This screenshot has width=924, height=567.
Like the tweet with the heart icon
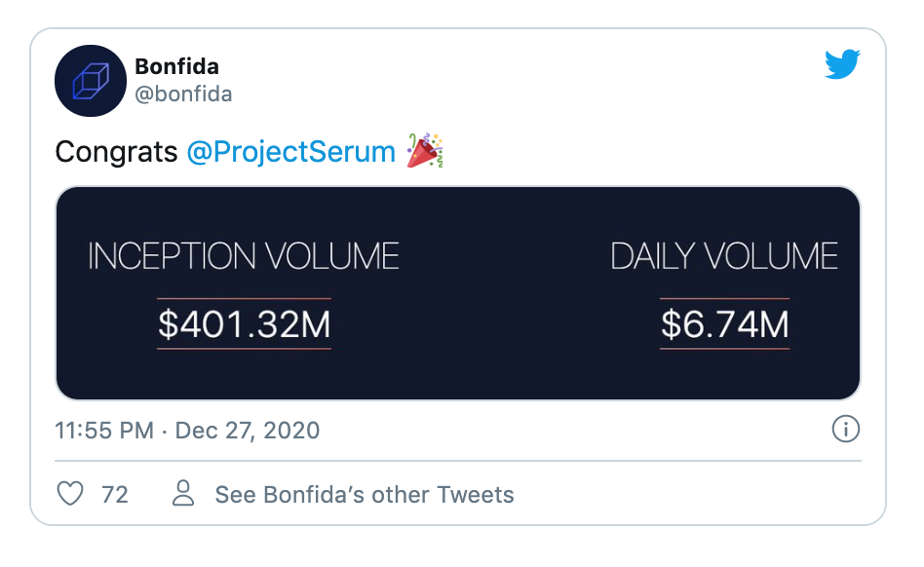[x=70, y=493]
